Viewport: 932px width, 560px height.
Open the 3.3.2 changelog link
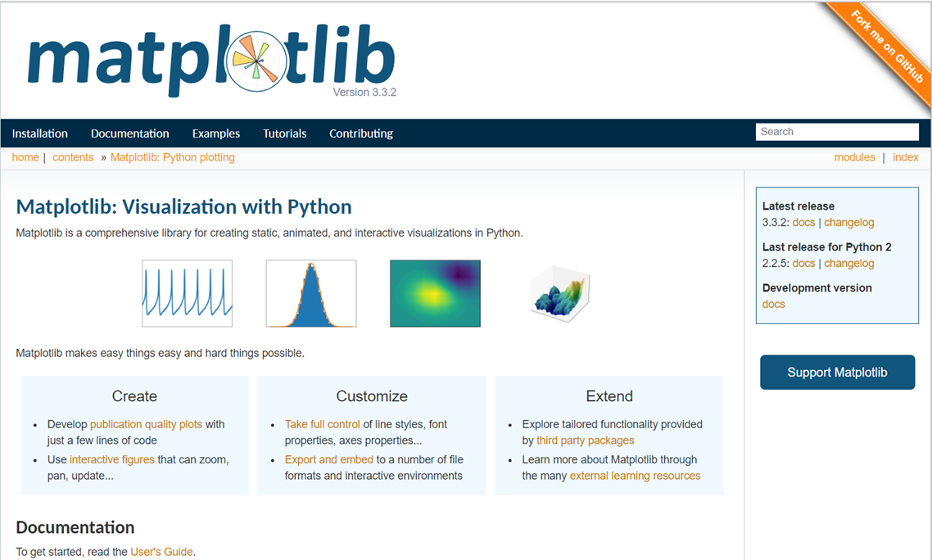848,223
